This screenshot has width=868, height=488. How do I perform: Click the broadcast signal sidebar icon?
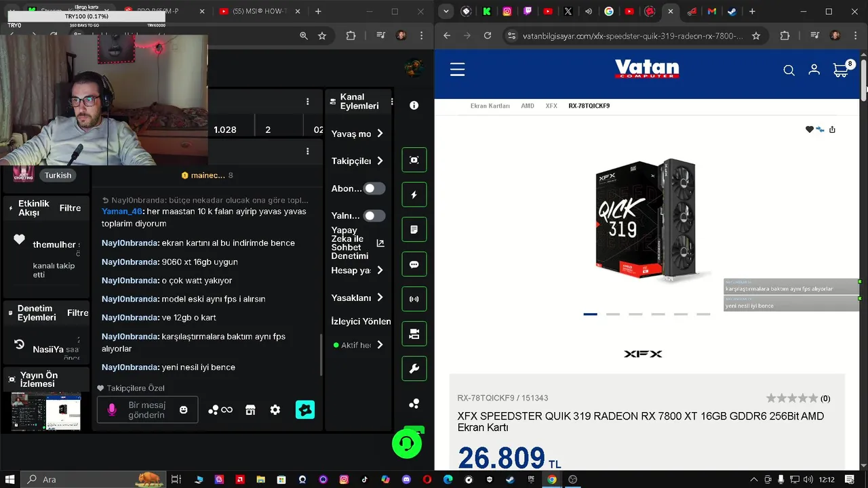tap(414, 299)
